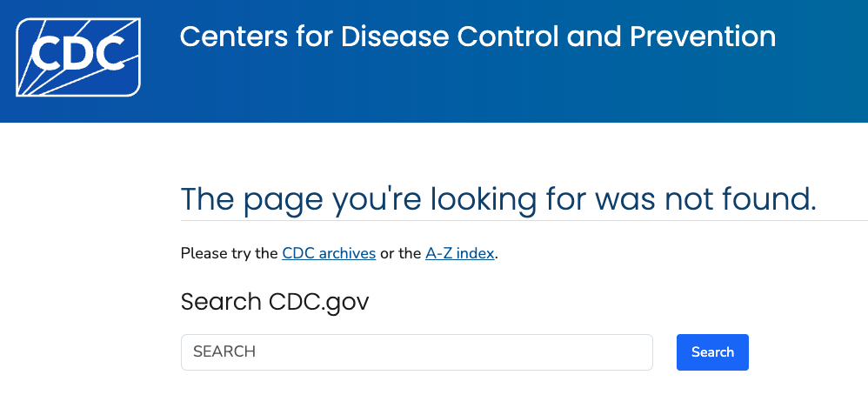
Task: Focus the SEARCH text field
Action: tap(417, 351)
